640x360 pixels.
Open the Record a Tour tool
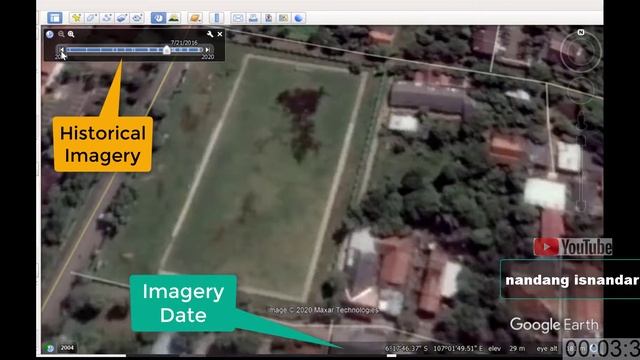click(x=137, y=18)
